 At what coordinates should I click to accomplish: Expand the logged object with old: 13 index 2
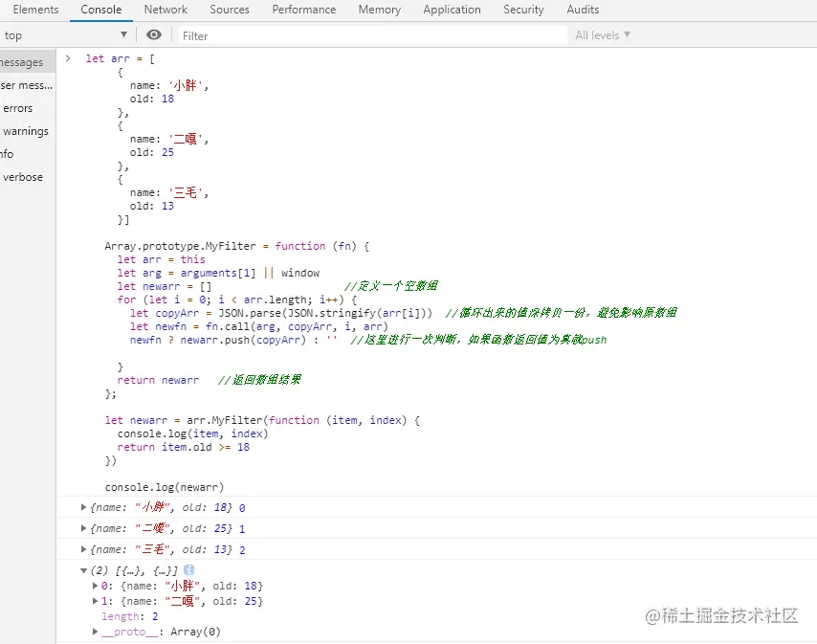click(x=83, y=549)
